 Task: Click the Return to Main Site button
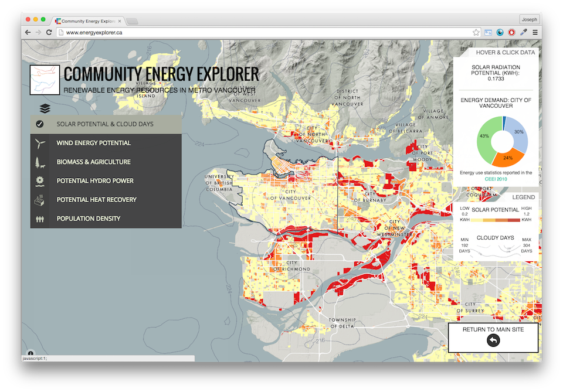coord(493,338)
